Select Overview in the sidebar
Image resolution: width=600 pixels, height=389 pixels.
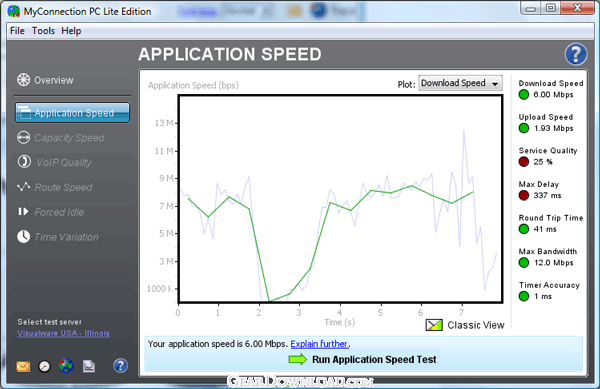54,80
